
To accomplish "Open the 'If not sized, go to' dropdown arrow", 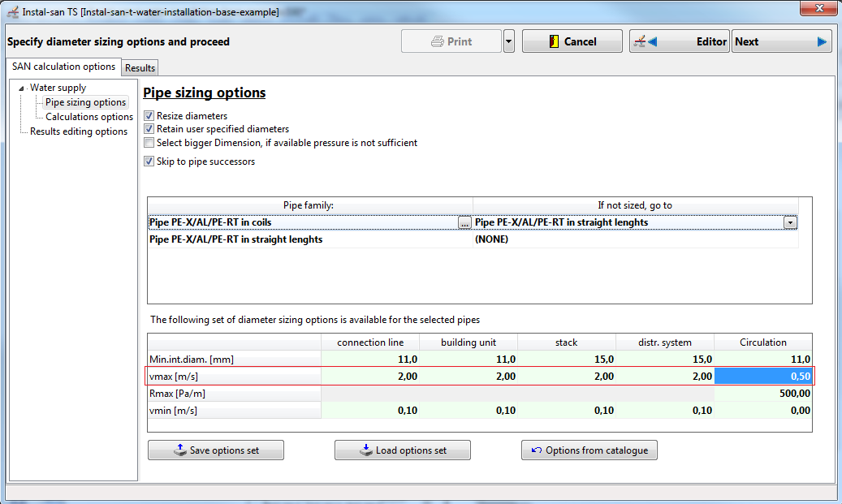I will [790, 222].
